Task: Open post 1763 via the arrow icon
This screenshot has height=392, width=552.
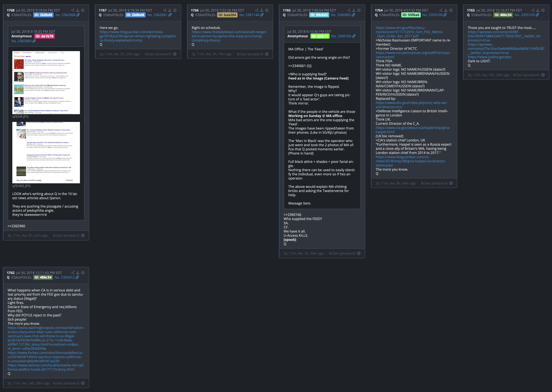Action: 543,10
